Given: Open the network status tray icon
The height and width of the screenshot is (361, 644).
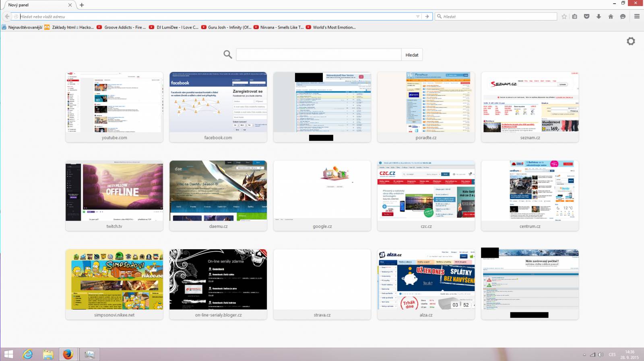Looking at the screenshot, I should pyautogui.click(x=592, y=355).
